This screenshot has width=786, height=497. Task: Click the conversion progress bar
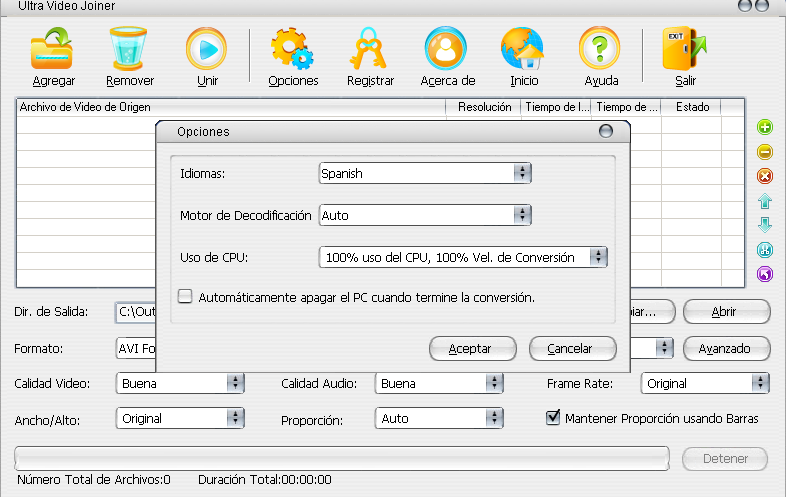(x=342, y=458)
